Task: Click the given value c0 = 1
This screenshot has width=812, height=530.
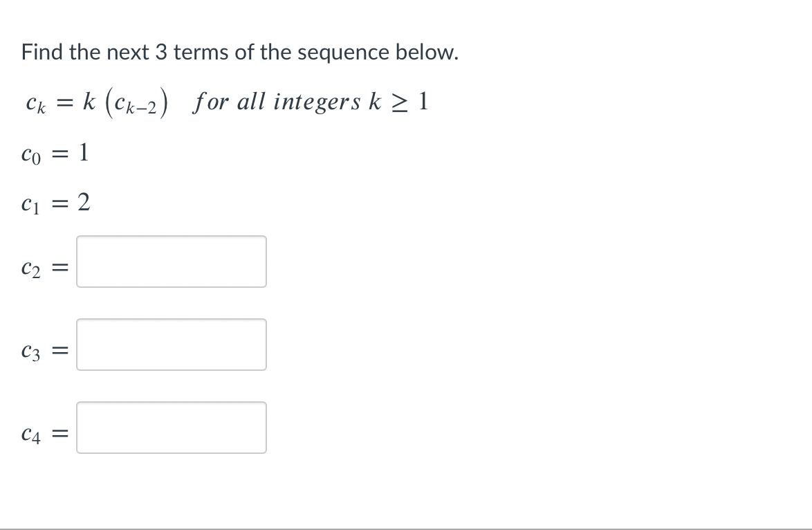Action: [x=54, y=154]
